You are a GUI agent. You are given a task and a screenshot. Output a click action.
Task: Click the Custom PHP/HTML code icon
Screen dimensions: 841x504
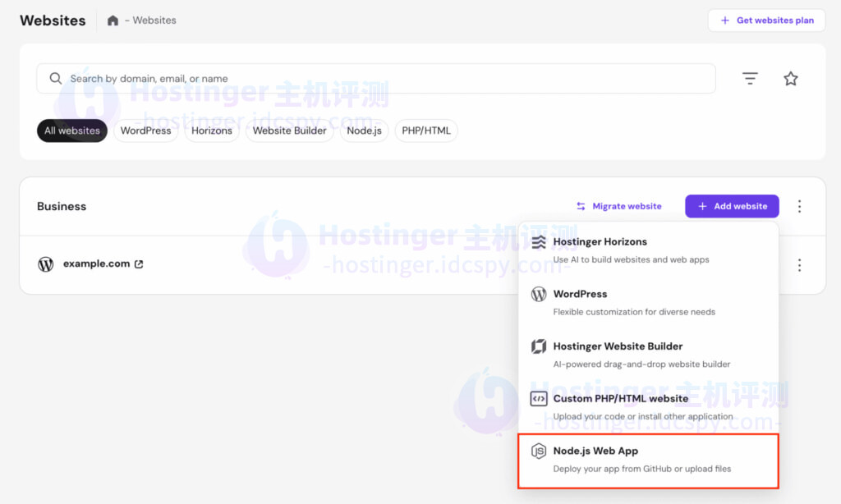click(x=540, y=398)
